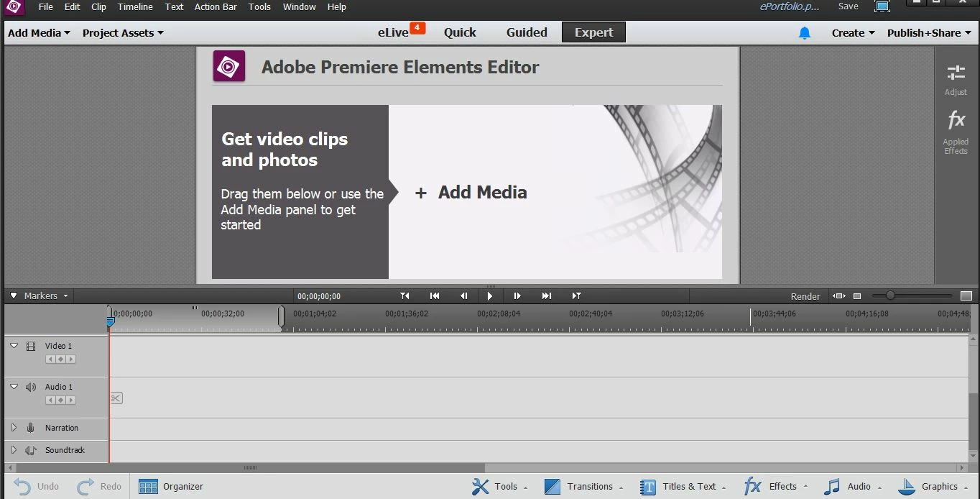Viewport: 980px width, 499px height.
Task: Expand the Soundtrack track
Action: click(x=14, y=450)
